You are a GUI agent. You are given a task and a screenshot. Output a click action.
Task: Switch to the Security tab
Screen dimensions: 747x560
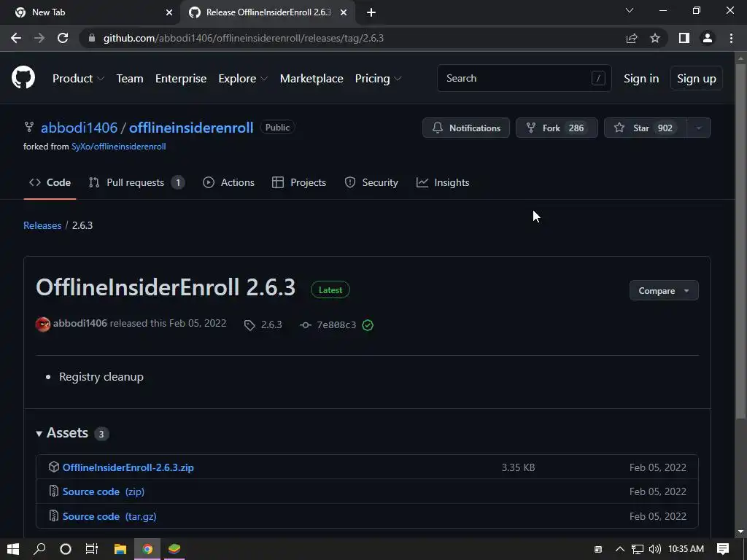pos(371,182)
